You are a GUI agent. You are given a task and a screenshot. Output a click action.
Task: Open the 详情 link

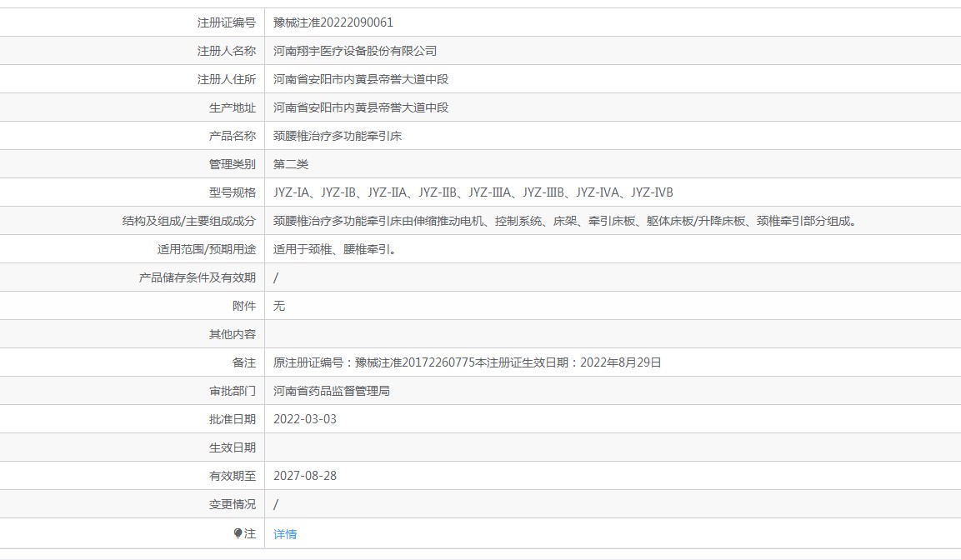[285, 534]
